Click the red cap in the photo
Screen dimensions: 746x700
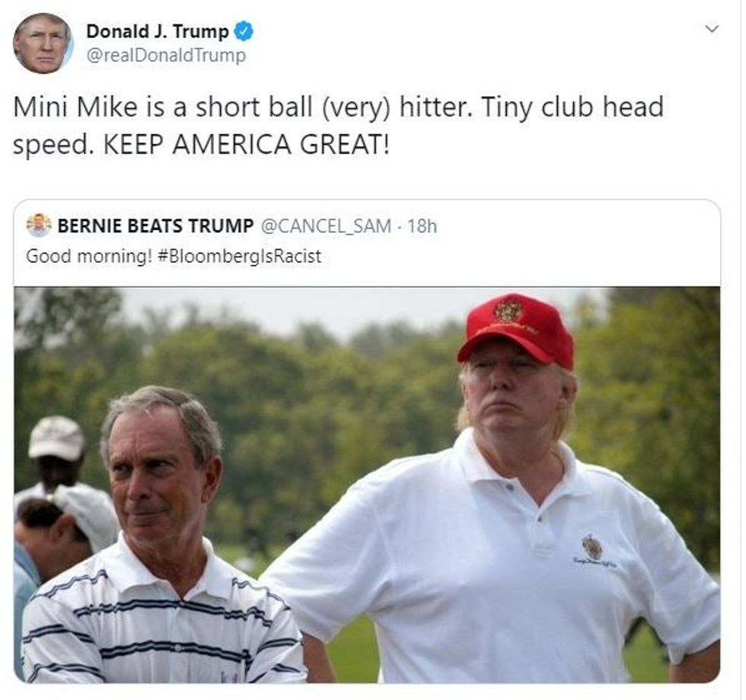click(517, 331)
